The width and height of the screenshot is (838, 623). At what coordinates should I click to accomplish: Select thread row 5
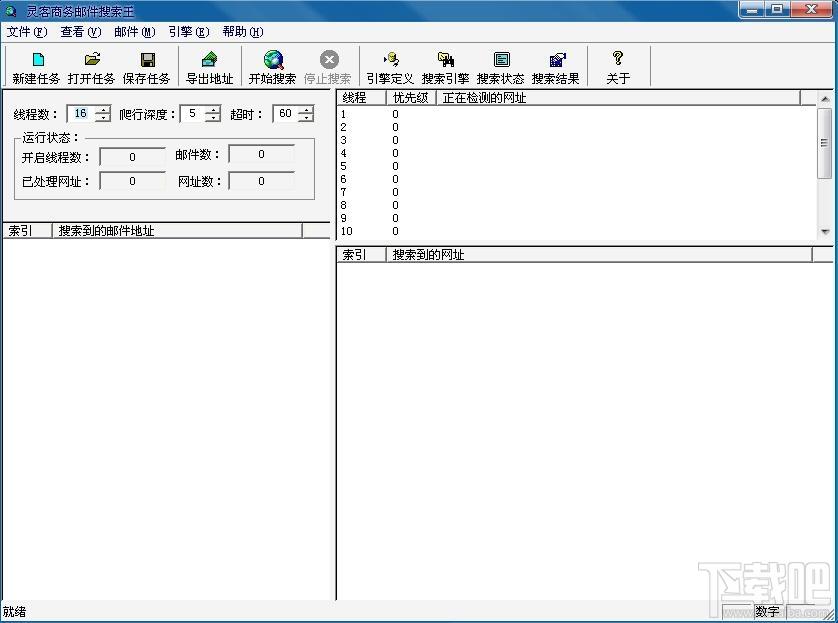(577, 166)
